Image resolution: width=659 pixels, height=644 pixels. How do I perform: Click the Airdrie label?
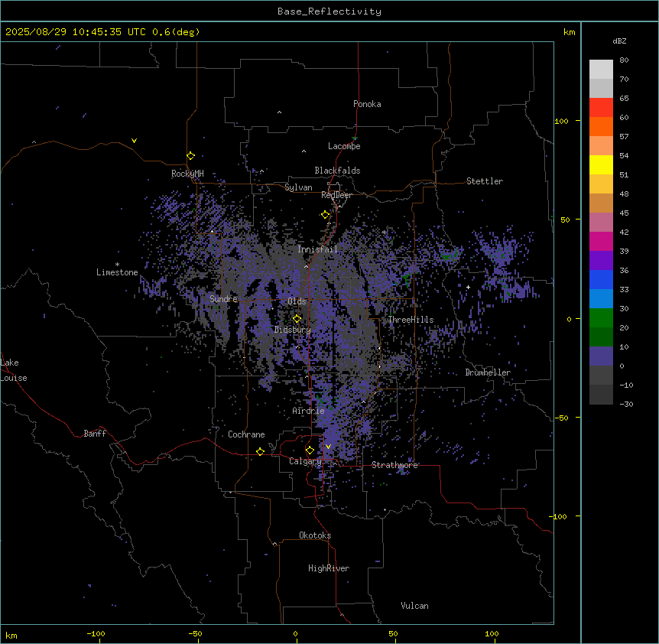pos(308,411)
